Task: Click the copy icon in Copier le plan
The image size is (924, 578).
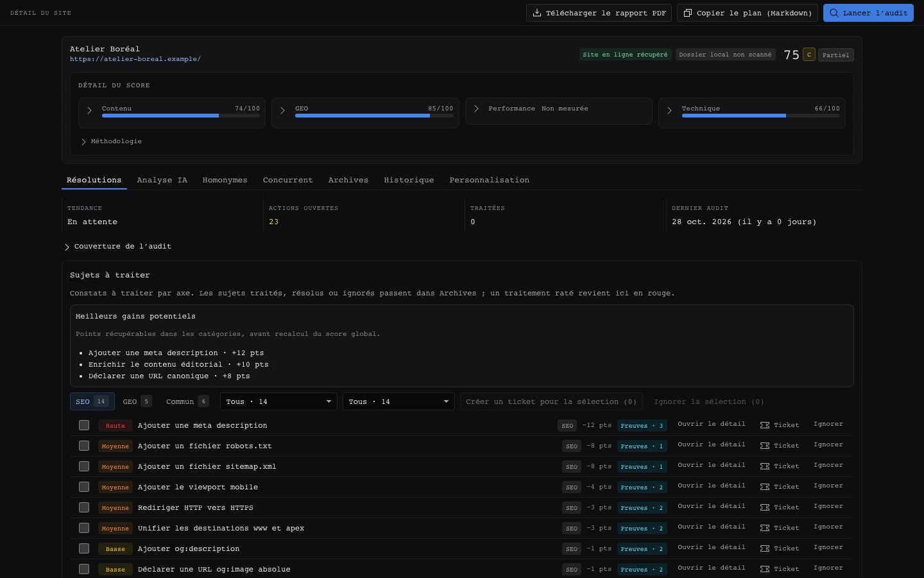Action: pyautogui.click(x=688, y=13)
